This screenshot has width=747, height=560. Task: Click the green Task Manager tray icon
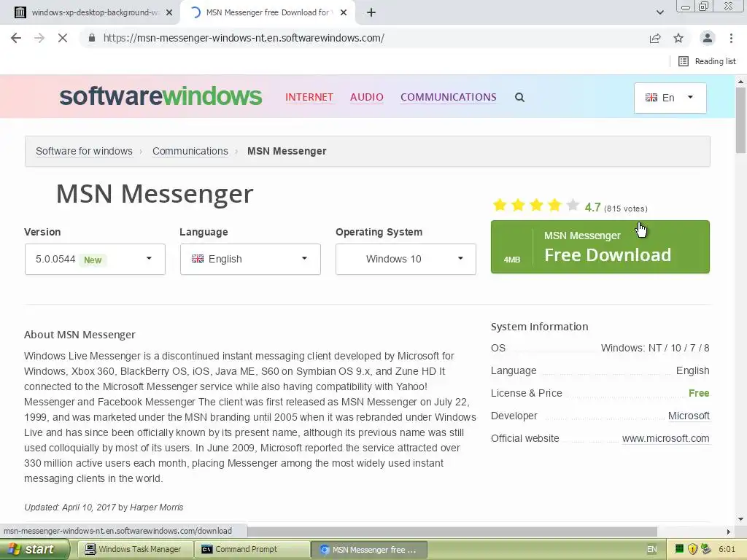(679, 549)
